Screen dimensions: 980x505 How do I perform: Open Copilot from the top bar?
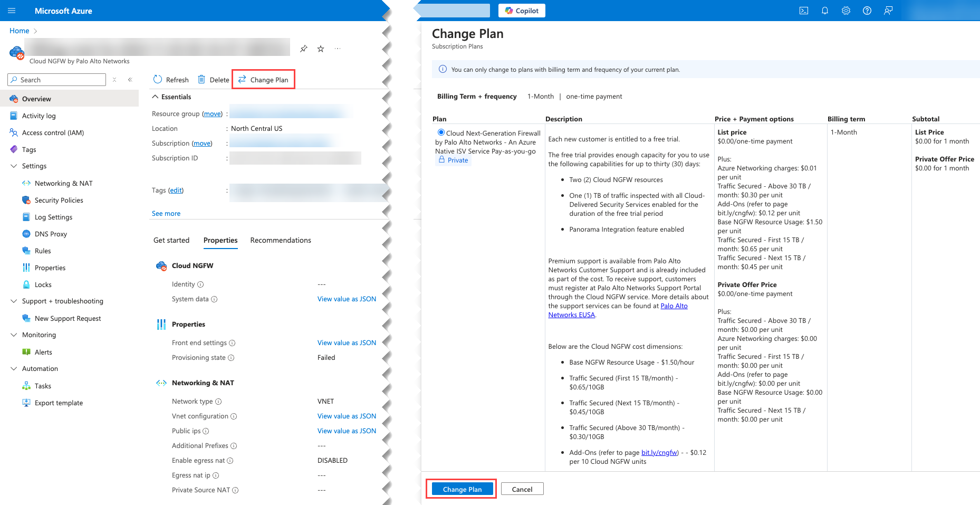522,11
